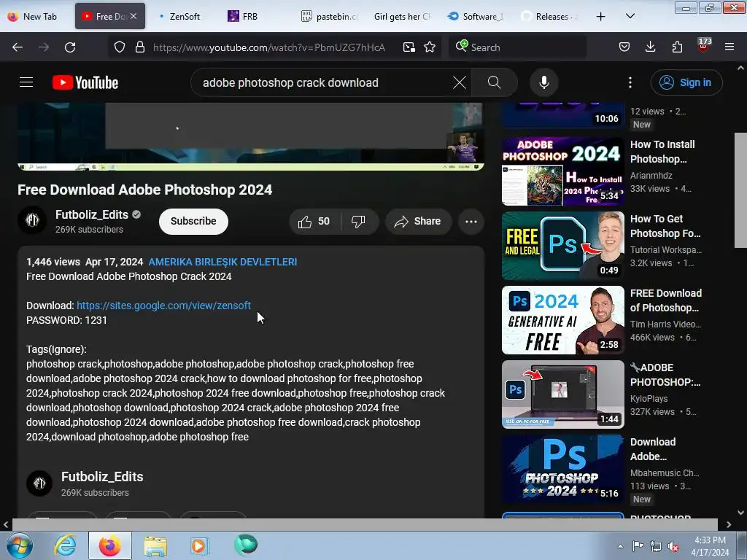This screenshot has height=560, width=747.
Task: Click the YouTube search input field
Action: click(324, 82)
